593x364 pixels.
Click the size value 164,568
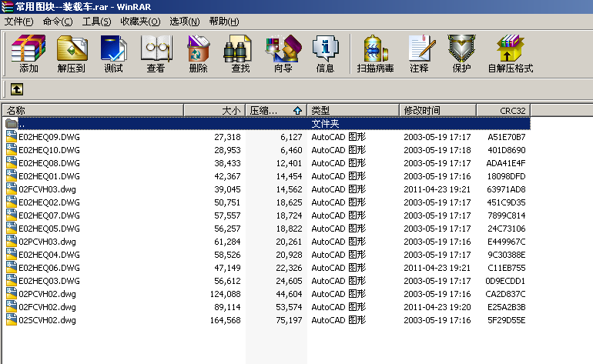226,320
